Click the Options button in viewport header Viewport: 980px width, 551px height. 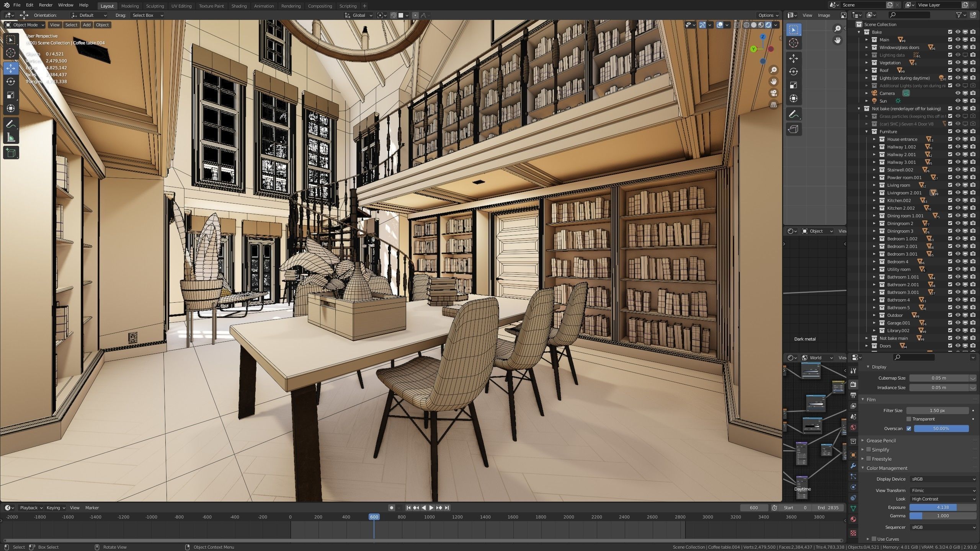coord(768,15)
